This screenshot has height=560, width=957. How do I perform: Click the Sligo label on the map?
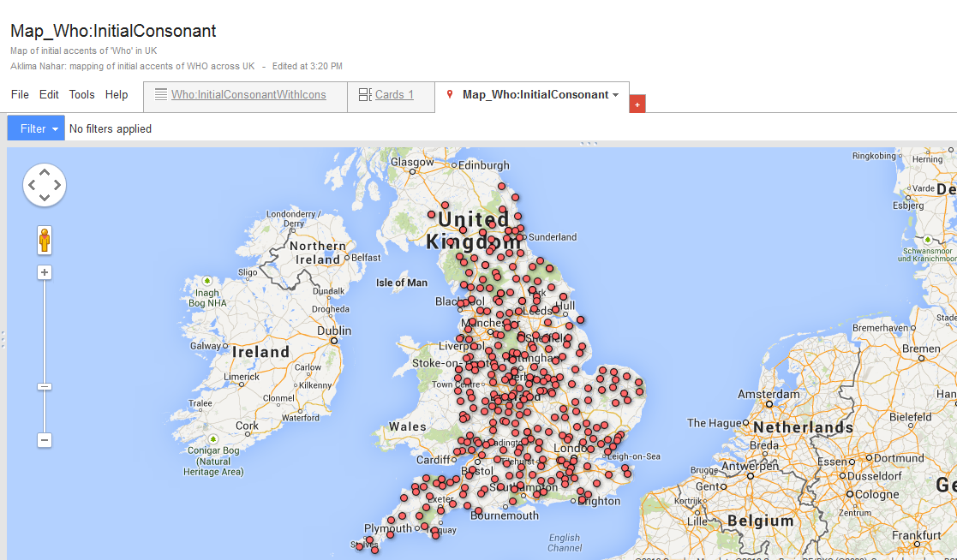(248, 272)
